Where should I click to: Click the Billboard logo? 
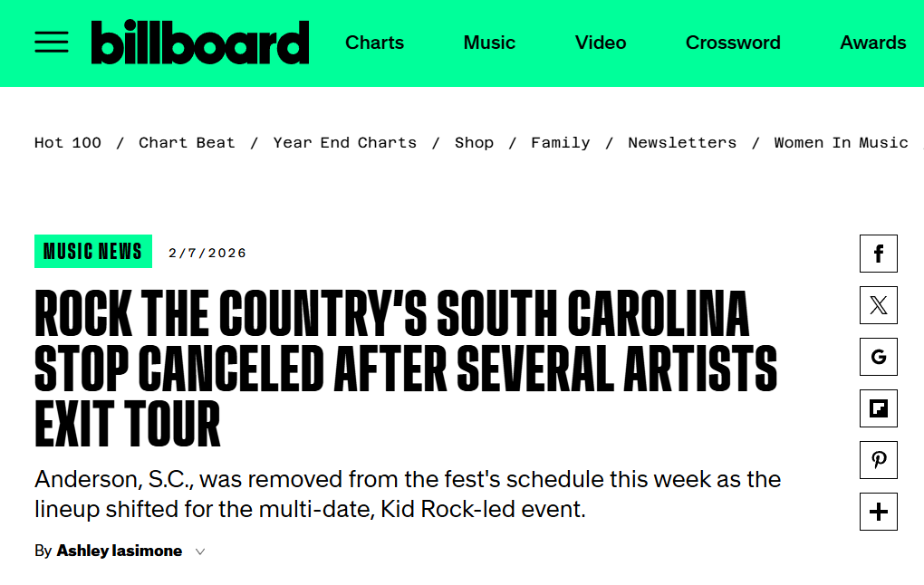tap(200, 43)
